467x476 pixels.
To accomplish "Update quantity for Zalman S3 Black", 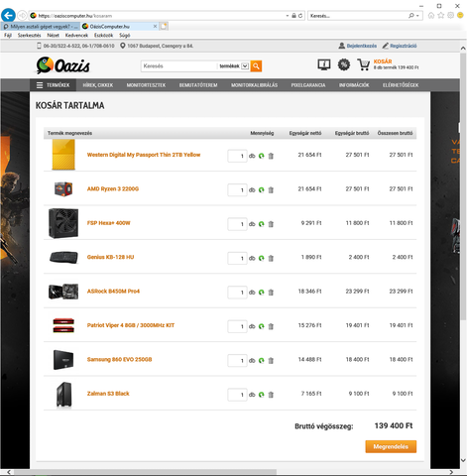I will coord(262,395).
